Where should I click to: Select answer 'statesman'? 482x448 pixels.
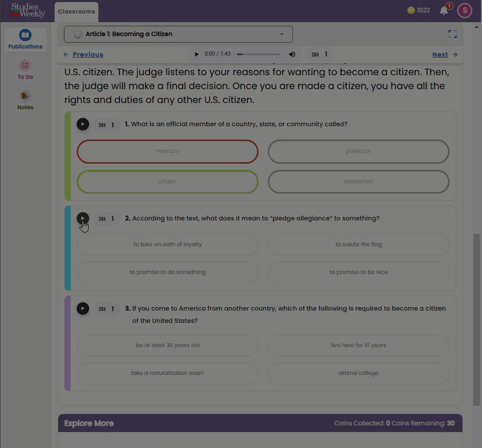[x=358, y=182]
